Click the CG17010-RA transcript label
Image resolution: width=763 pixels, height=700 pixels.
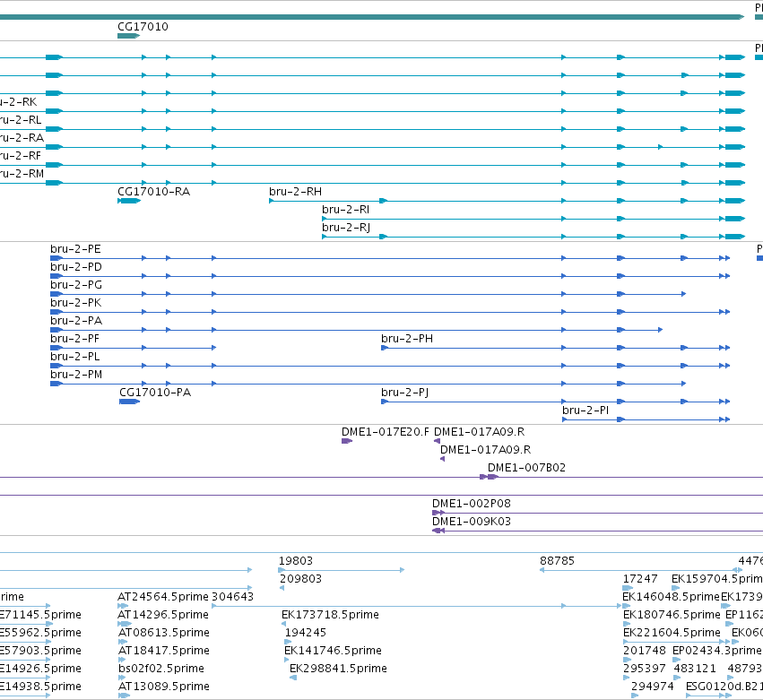coord(154,192)
